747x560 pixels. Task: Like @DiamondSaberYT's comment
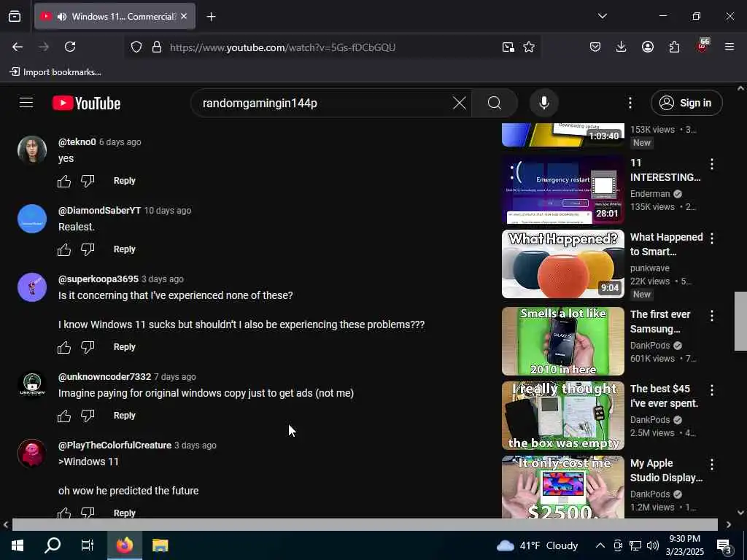coord(64,249)
